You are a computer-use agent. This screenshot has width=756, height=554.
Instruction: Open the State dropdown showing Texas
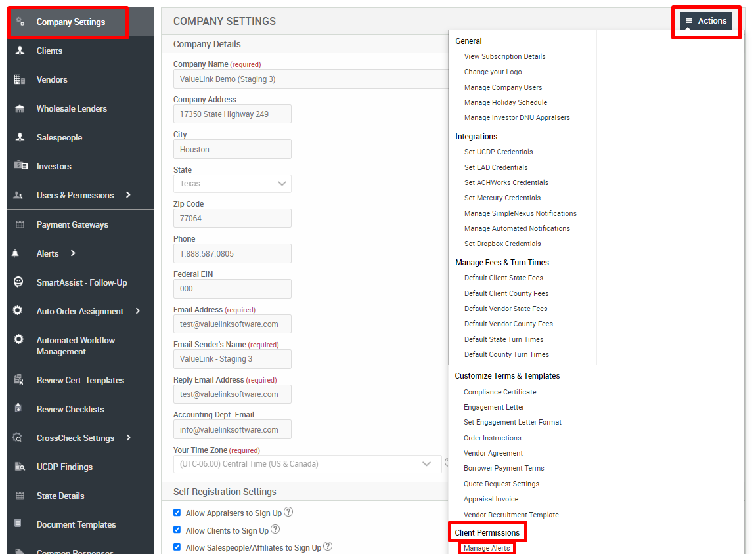[232, 184]
